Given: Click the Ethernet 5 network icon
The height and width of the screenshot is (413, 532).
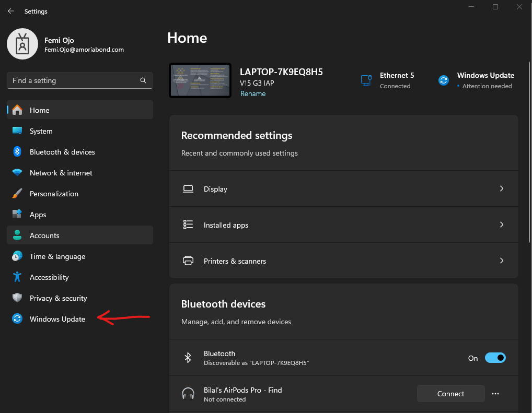Looking at the screenshot, I should pyautogui.click(x=366, y=80).
